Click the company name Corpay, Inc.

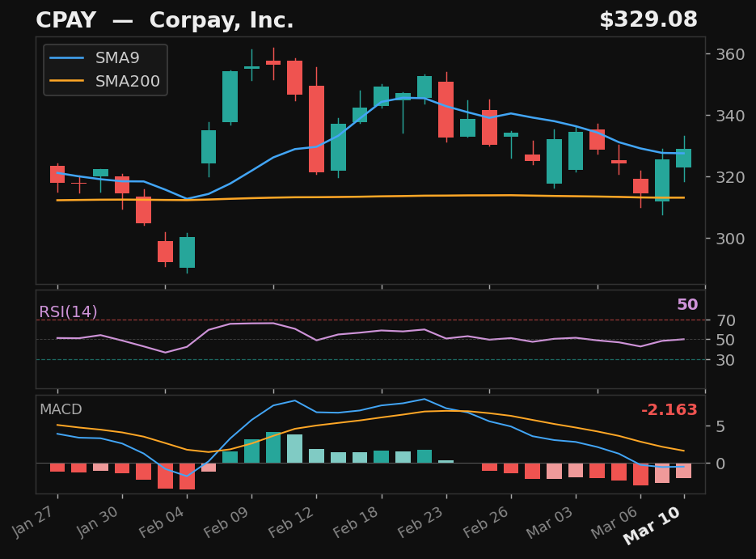tap(223, 19)
